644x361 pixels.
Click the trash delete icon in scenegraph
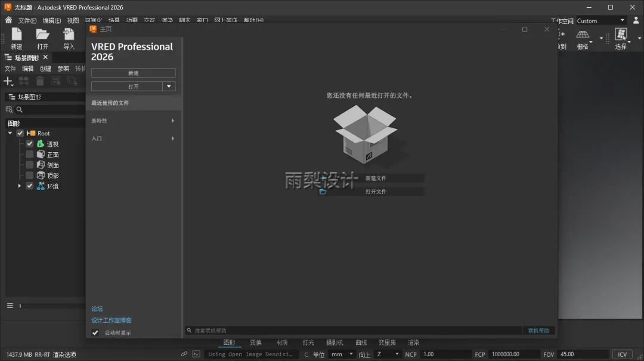click(x=40, y=81)
